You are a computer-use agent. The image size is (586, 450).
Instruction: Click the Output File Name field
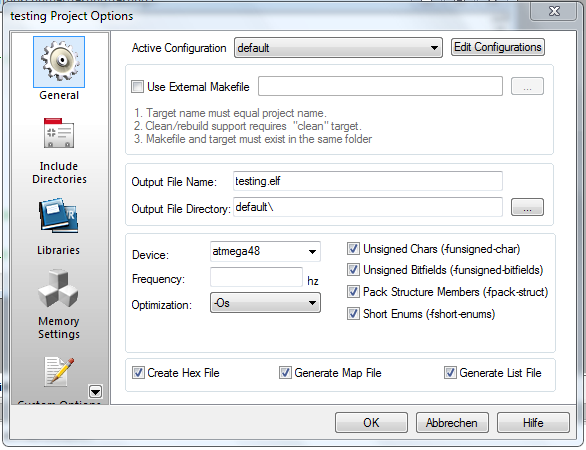pyautogui.click(x=368, y=181)
